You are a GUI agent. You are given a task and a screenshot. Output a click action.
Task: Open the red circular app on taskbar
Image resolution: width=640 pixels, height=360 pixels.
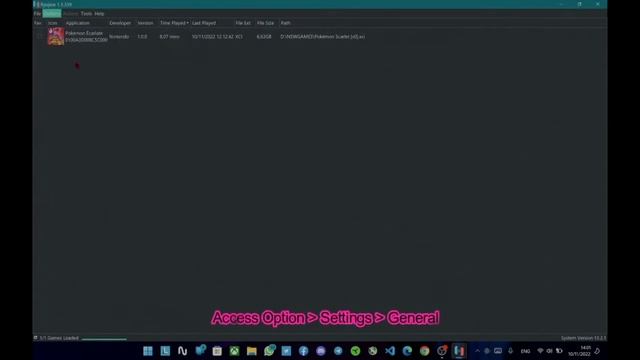(442, 351)
